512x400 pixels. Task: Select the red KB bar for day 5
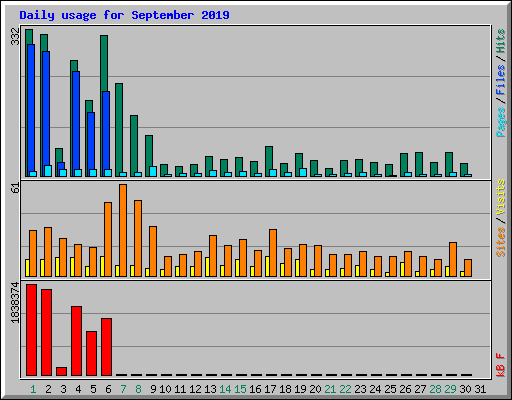pos(91,353)
